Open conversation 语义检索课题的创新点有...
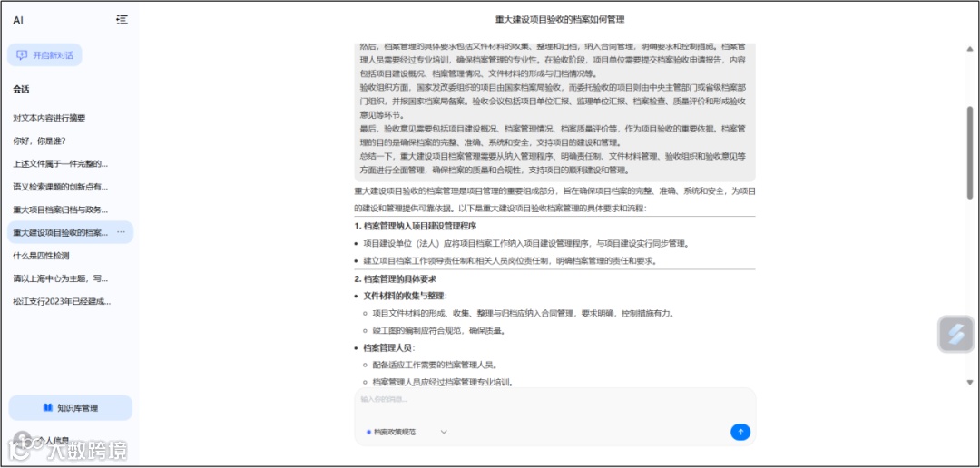This screenshot has height=468, width=980. (60, 187)
